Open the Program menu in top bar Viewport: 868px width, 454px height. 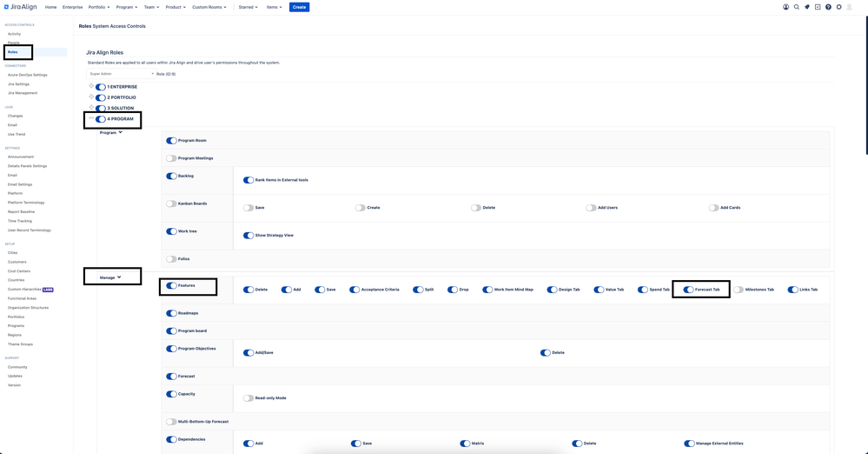tap(127, 7)
